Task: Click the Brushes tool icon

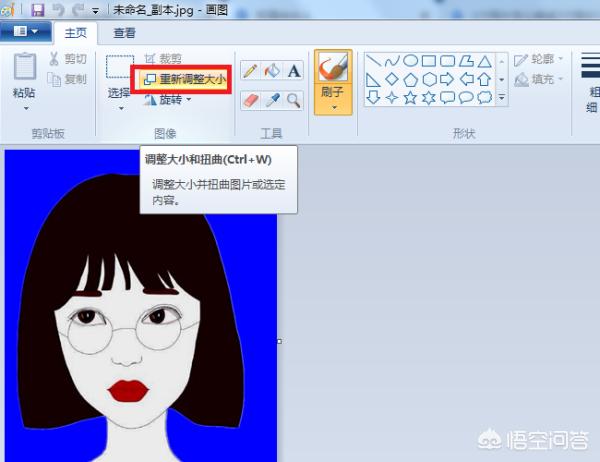Action: pyautogui.click(x=333, y=67)
